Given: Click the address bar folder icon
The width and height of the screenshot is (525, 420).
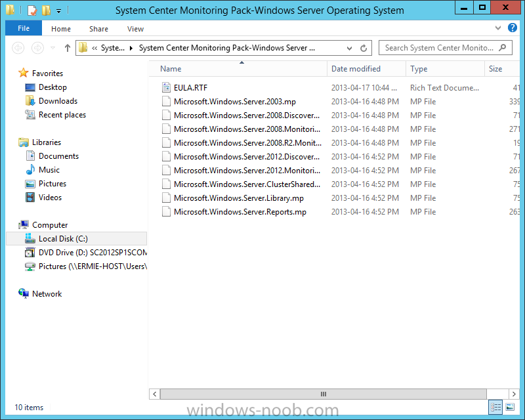Looking at the screenshot, I should pyautogui.click(x=83, y=48).
